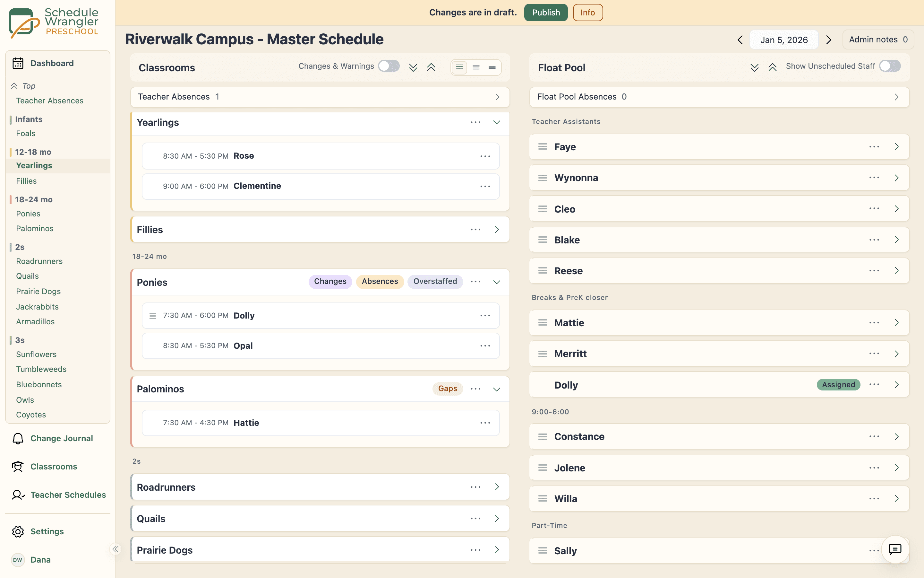The image size is (924, 578).
Task: Publish the draft changes
Action: [x=546, y=13]
